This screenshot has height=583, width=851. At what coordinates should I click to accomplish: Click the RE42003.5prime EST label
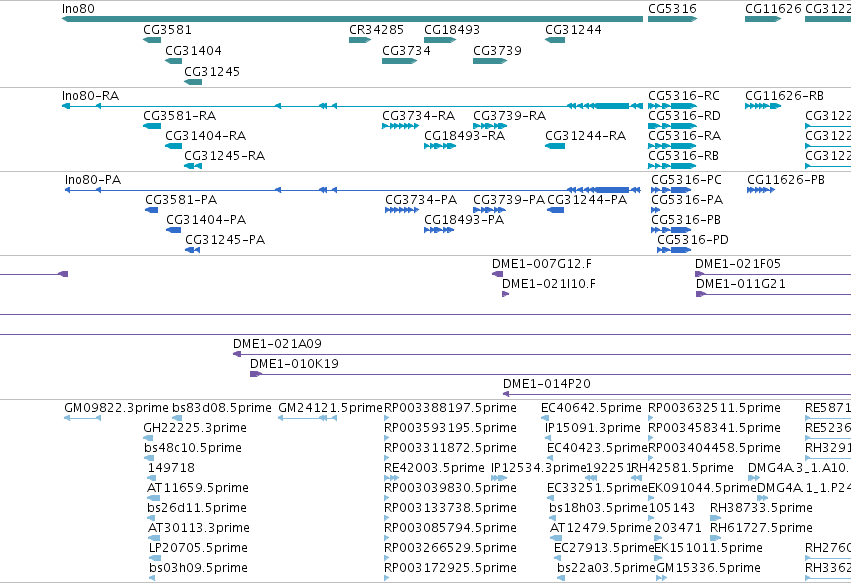tap(434, 468)
